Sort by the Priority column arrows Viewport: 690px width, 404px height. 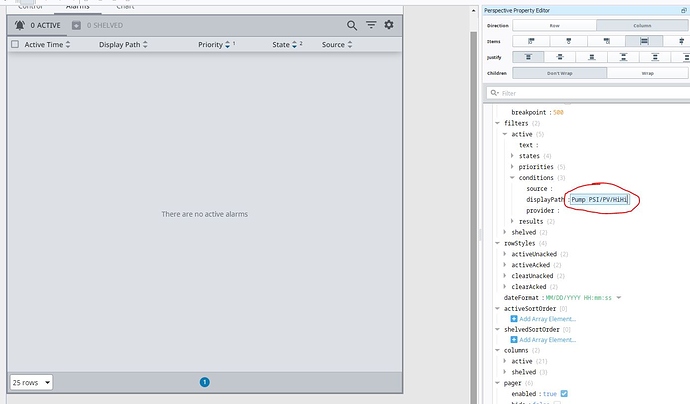[228, 44]
